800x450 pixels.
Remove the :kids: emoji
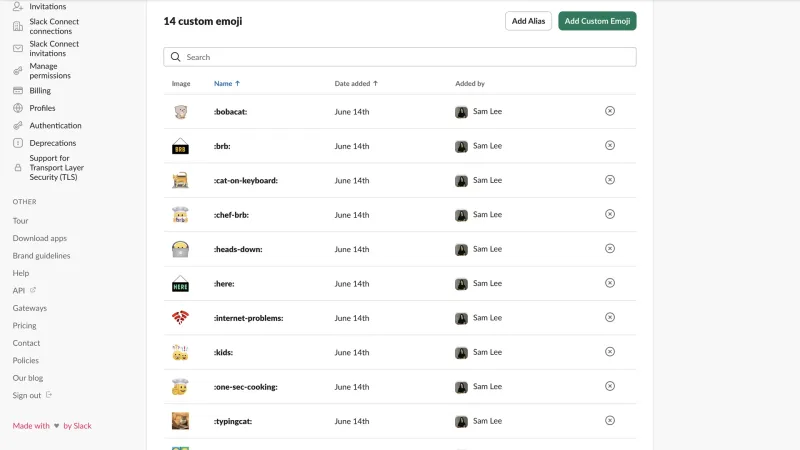click(610, 352)
